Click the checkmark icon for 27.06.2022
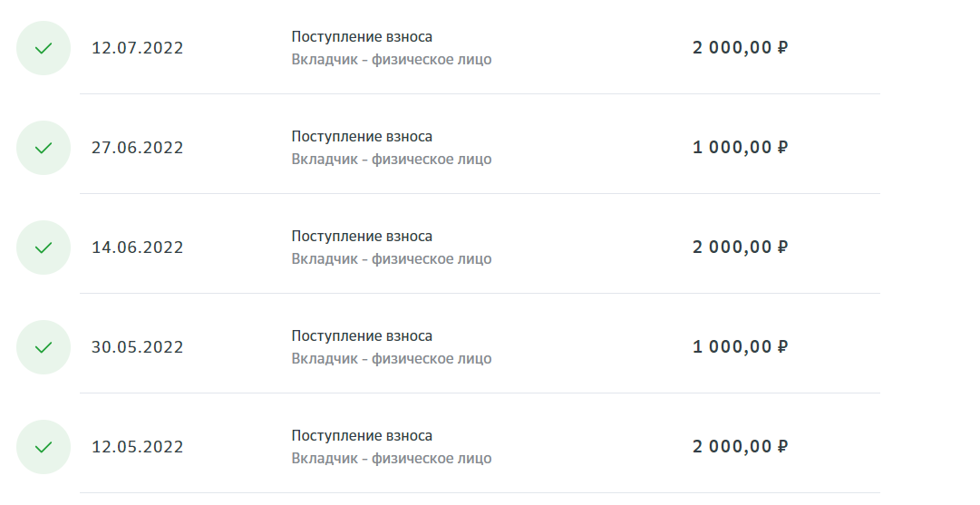The height and width of the screenshot is (505, 980). (44, 148)
